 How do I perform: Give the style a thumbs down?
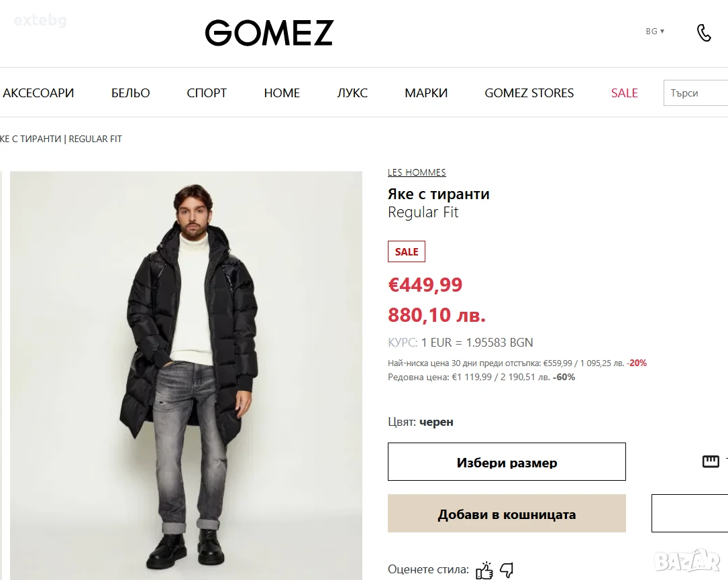[507, 570]
